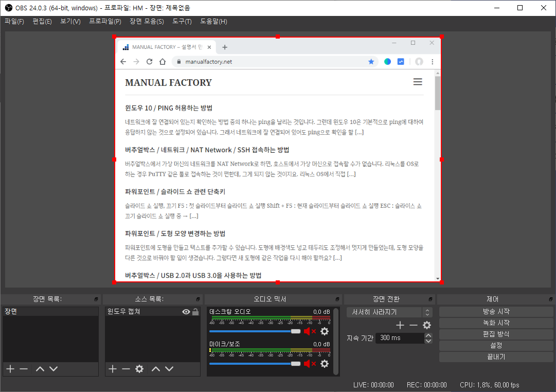Open 버추얼박스 / NAT Network / SSH article
This screenshot has width=556, height=392.
point(207,150)
